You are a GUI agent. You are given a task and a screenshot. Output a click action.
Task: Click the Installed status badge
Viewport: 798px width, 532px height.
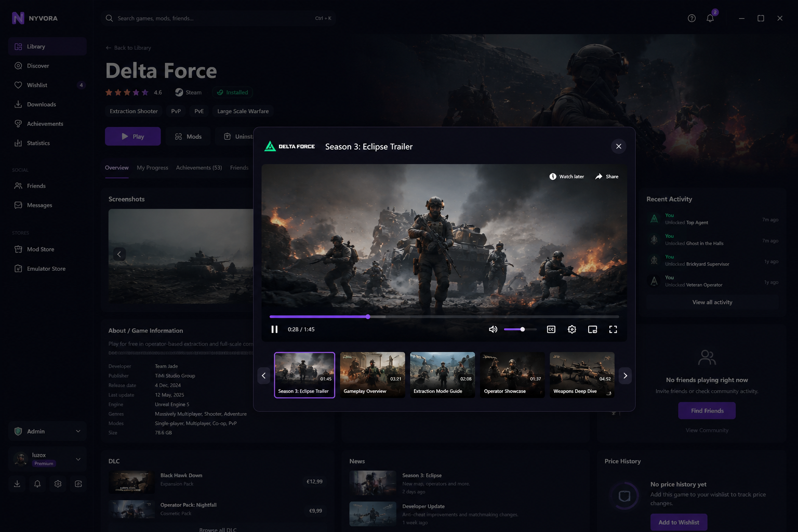[232, 92]
